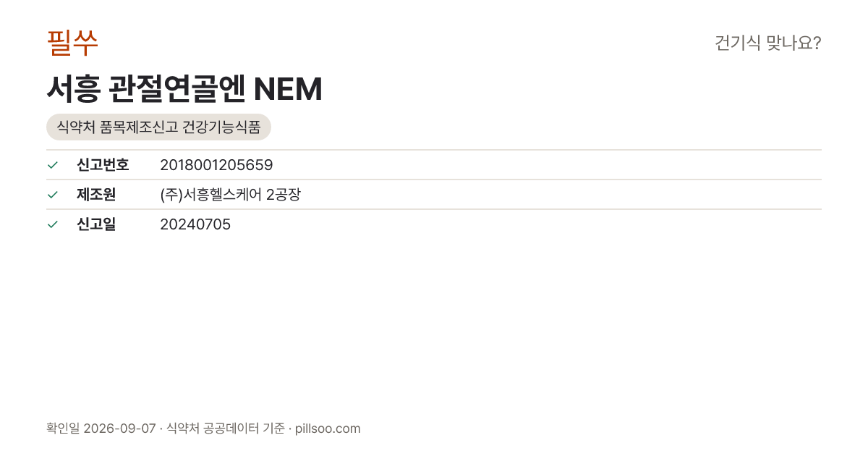
Task: Click the checkmark icon beside 제조원
Action: [52, 195]
